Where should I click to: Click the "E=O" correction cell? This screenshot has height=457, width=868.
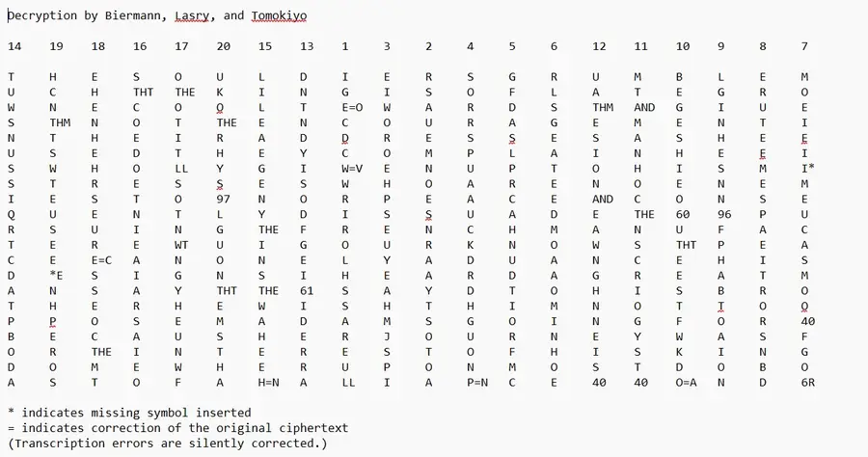click(x=351, y=107)
